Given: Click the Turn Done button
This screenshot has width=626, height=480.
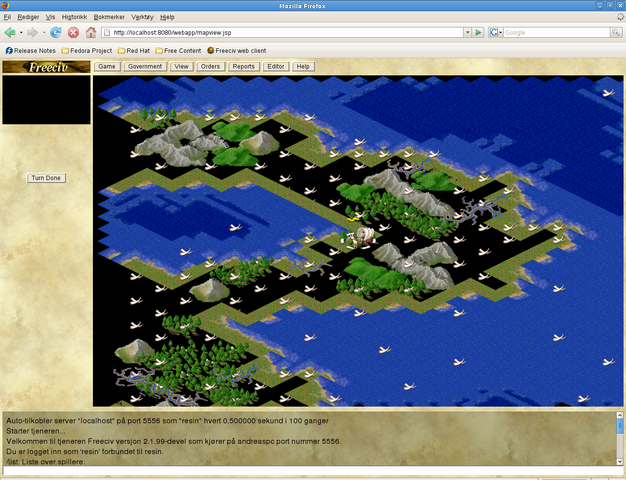Looking at the screenshot, I should (x=46, y=178).
